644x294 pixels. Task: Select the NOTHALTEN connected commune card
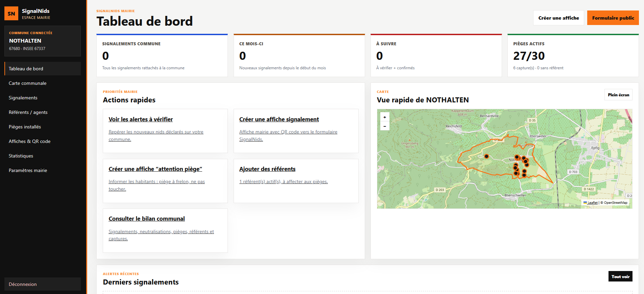click(43, 41)
